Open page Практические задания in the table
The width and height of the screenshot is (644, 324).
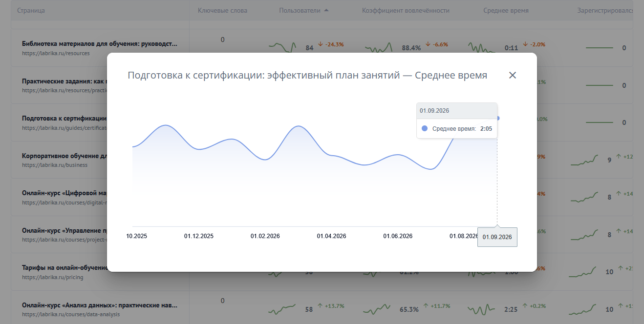click(64, 81)
